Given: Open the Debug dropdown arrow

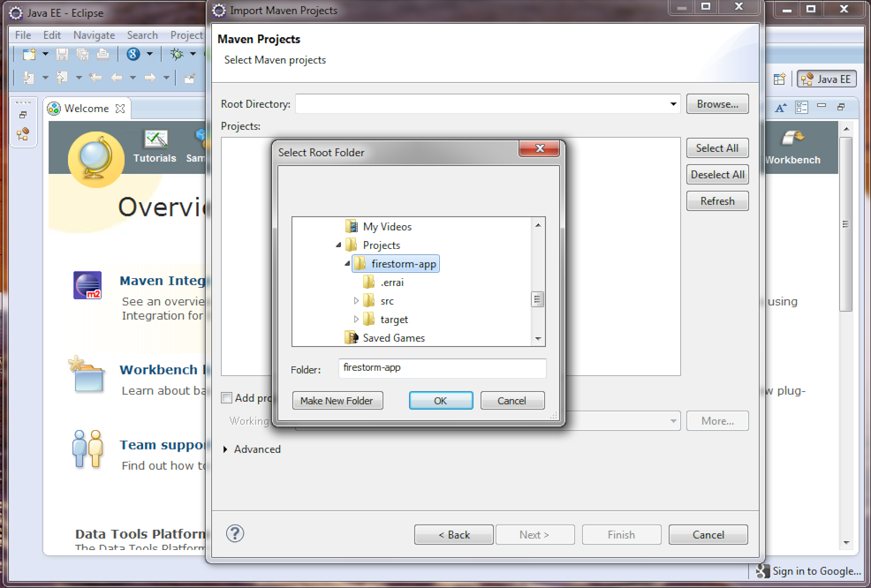Looking at the screenshot, I should coord(193,54).
